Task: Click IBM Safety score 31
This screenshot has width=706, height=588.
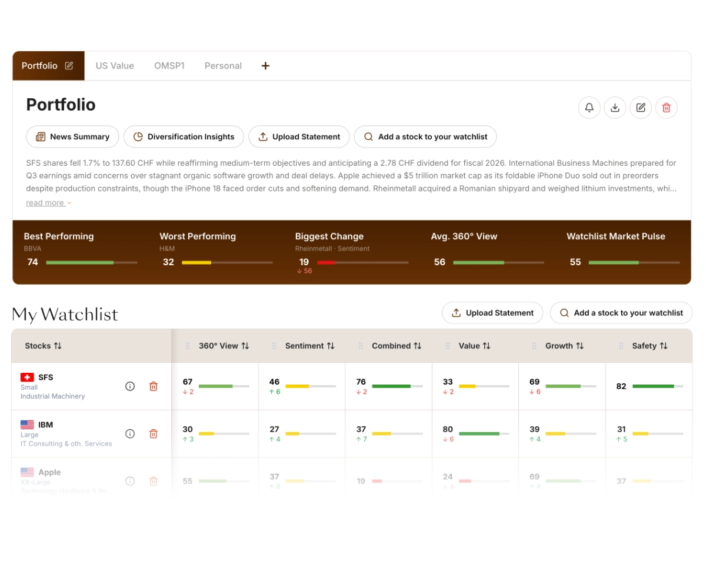Action: (x=621, y=429)
